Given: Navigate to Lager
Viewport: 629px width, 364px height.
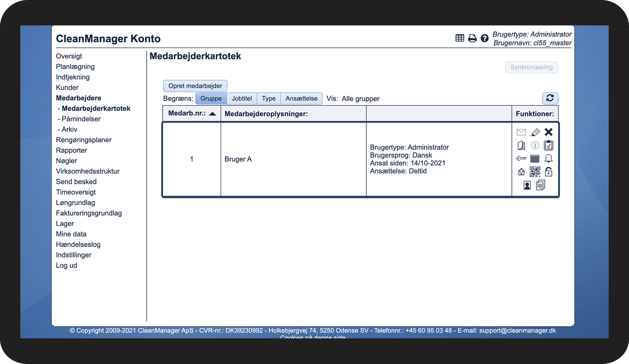Looking at the screenshot, I should [x=65, y=224].
